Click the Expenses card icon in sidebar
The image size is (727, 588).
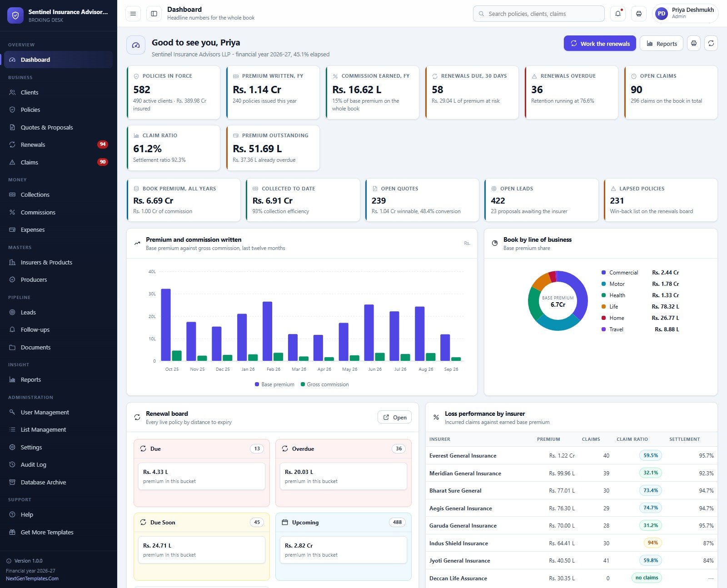pos(12,229)
